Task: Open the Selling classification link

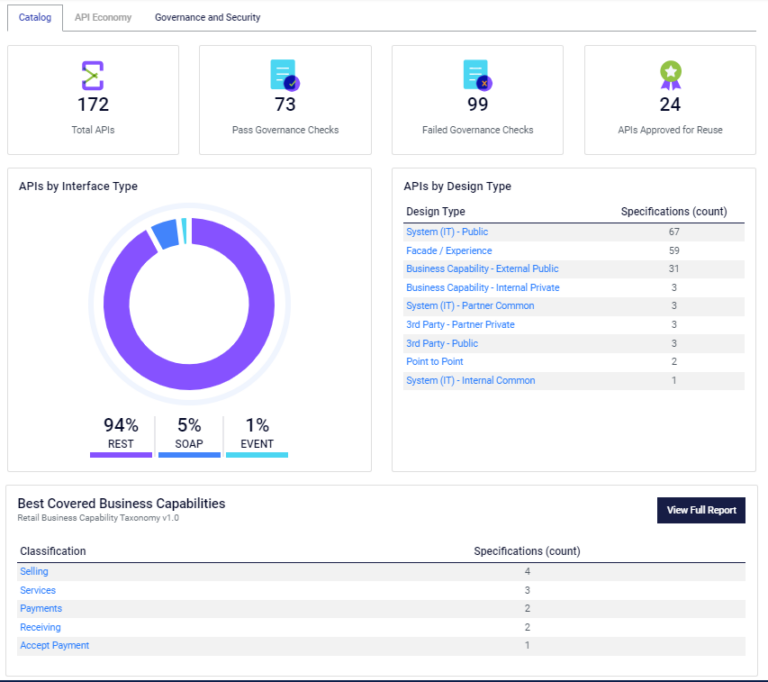Action: pyautogui.click(x=34, y=571)
